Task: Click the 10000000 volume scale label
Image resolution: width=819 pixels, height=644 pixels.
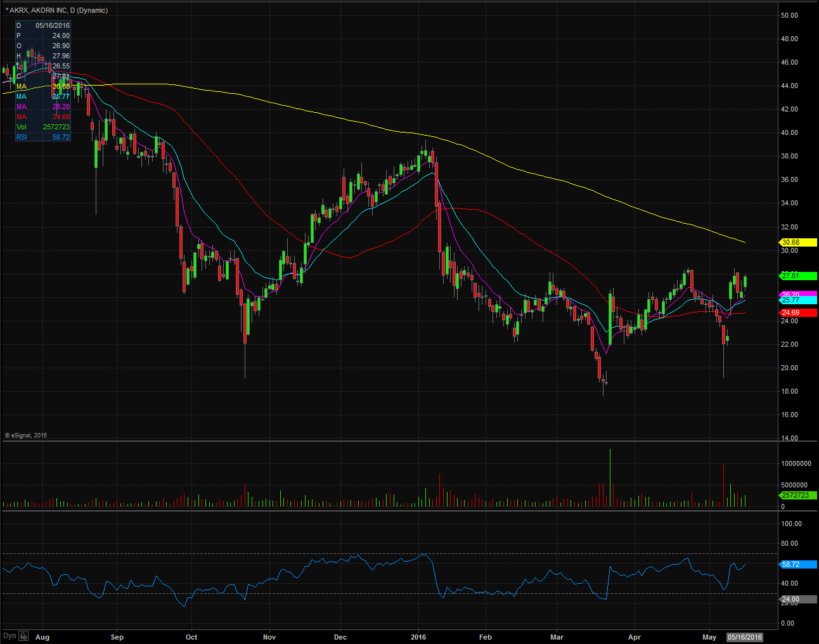Action: (x=796, y=463)
